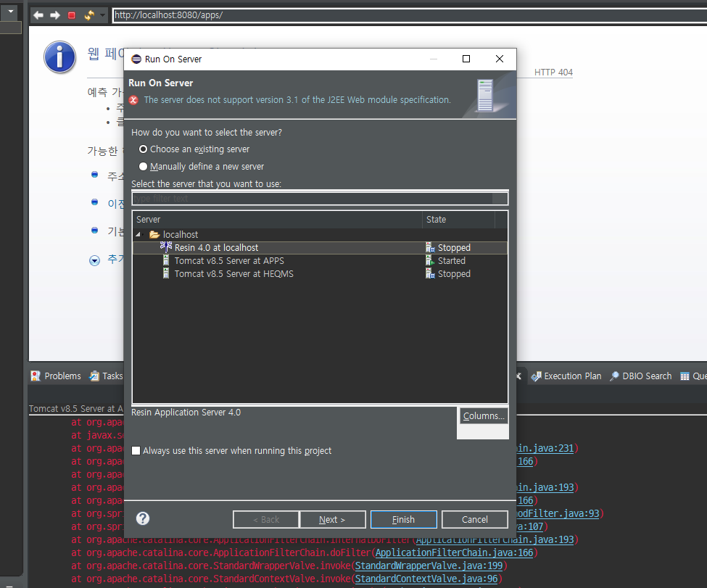Click the browser refresh icon
The width and height of the screenshot is (707, 588).
(x=89, y=15)
